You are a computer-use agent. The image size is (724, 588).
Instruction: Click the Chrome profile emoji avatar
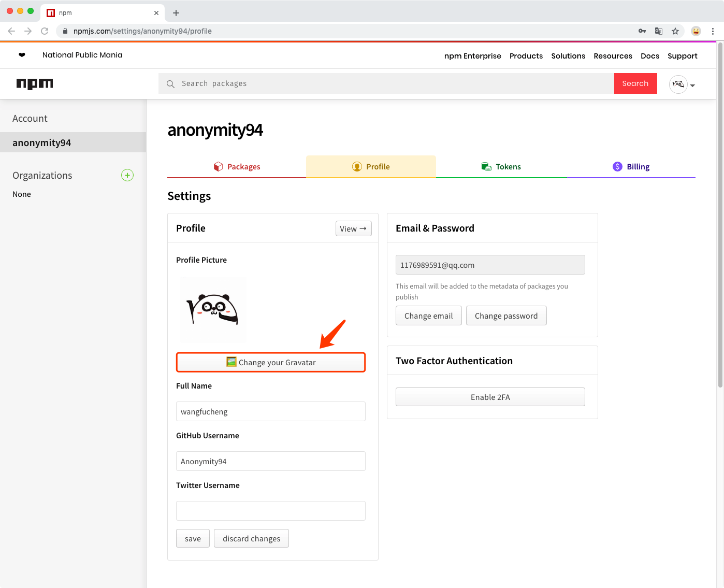click(x=696, y=31)
